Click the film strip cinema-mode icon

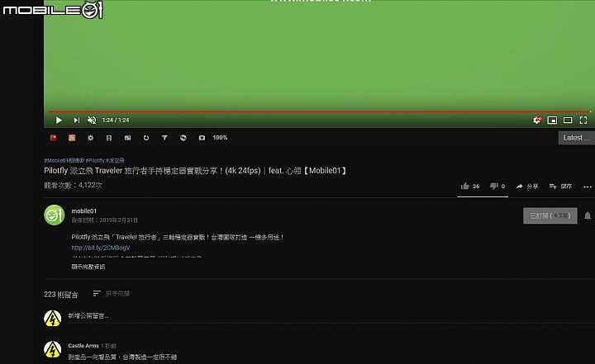point(109,138)
